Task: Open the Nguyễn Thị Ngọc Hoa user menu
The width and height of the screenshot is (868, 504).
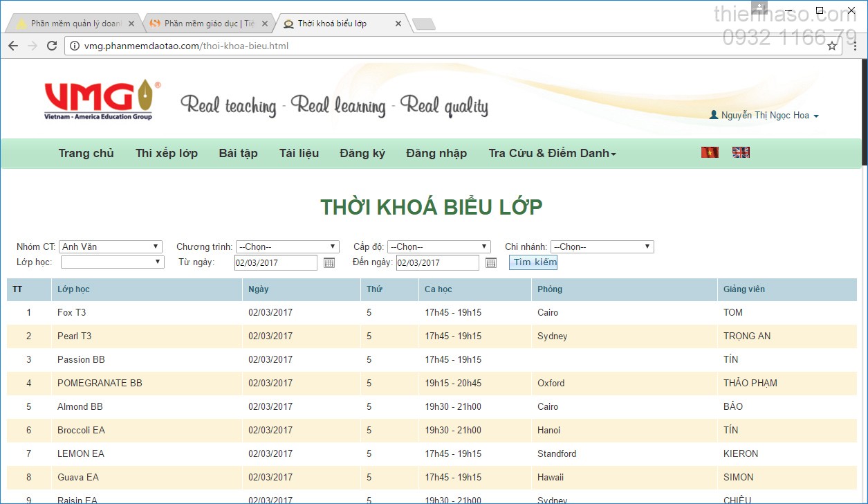Action: pos(764,116)
